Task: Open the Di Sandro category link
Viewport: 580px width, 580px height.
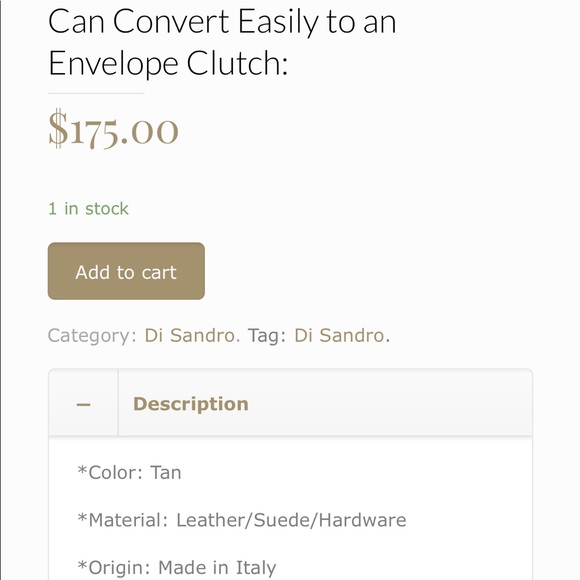Action: tap(192, 335)
